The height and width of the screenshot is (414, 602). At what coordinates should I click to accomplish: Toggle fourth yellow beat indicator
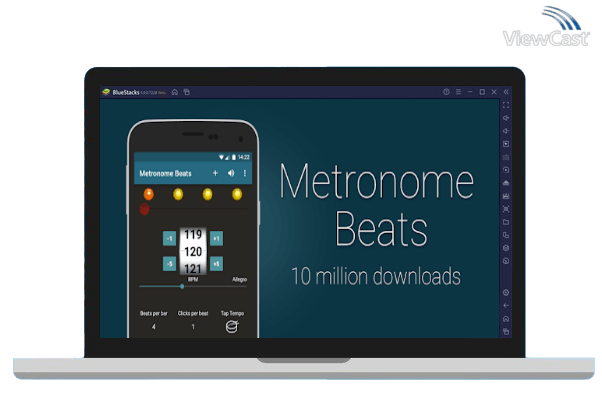237,194
